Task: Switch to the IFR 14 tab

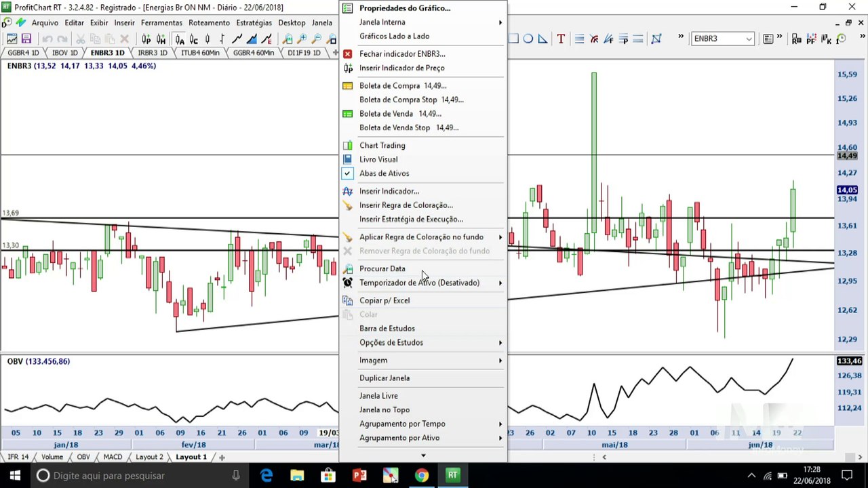Action: (x=18, y=457)
